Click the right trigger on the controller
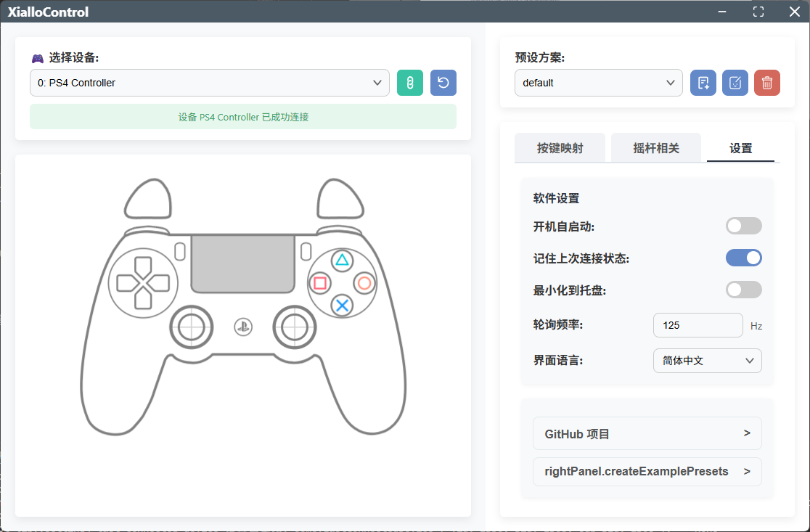The image size is (810, 532). [340, 198]
